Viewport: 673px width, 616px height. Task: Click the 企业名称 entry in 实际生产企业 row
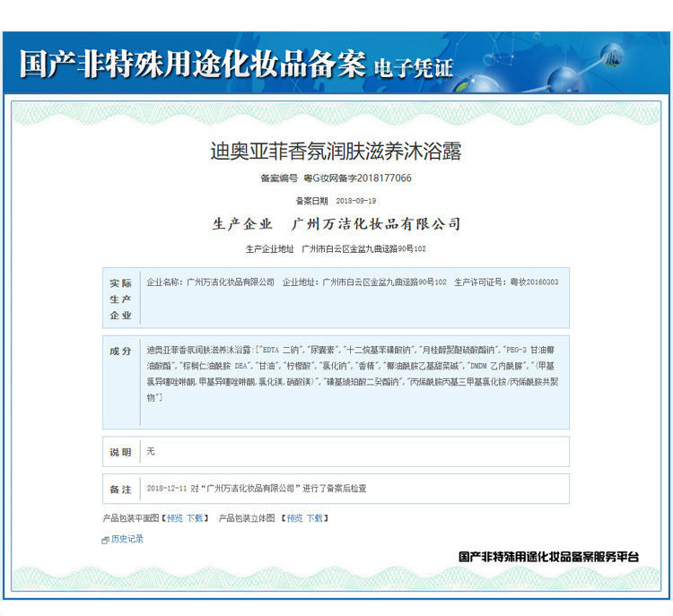pyautogui.click(x=210, y=282)
